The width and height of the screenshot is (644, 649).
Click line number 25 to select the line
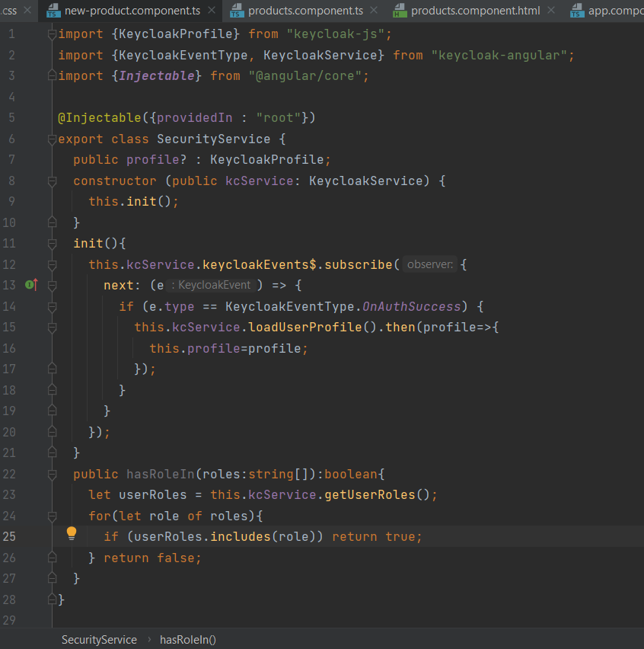tap(10, 536)
